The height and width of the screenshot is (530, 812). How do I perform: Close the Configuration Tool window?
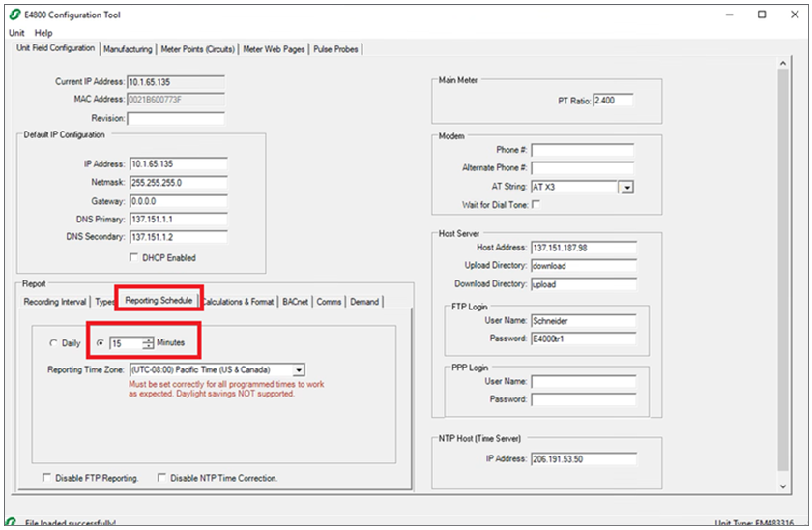point(795,15)
